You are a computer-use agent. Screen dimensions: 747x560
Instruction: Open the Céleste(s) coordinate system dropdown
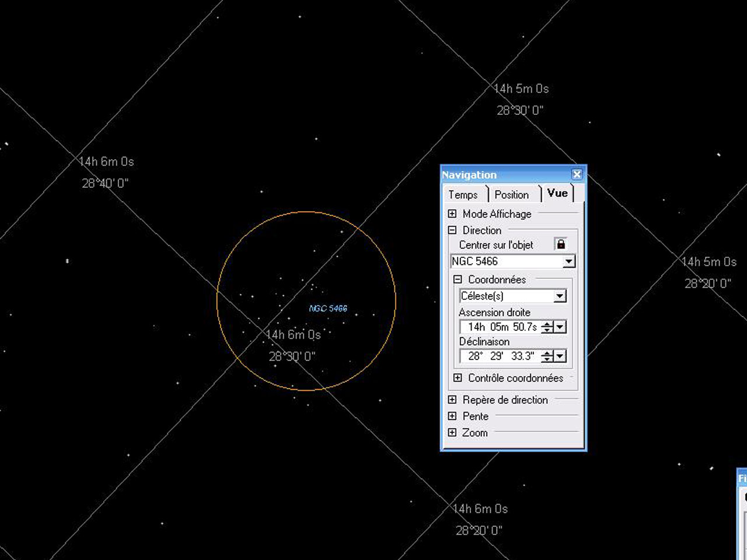coord(560,296)
